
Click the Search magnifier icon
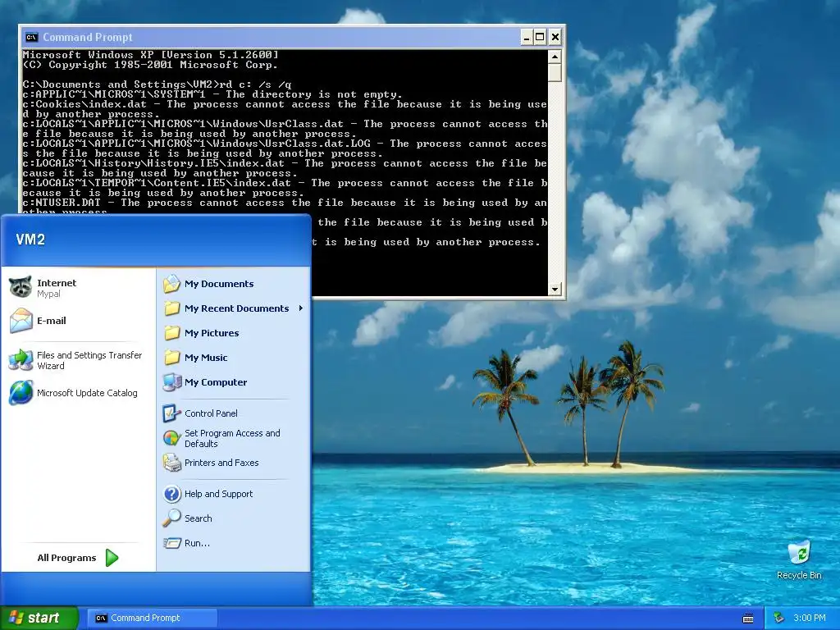click(172, 518)
